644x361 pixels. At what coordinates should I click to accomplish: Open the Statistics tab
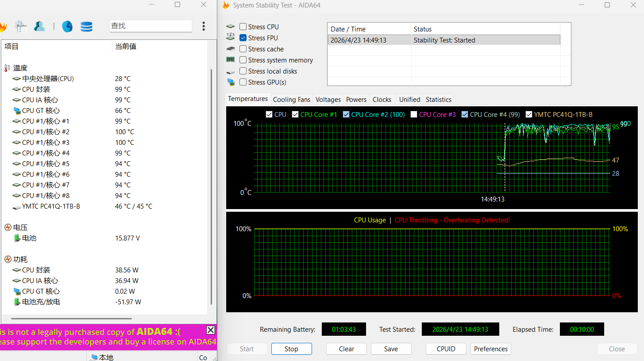tap(438, 99)
